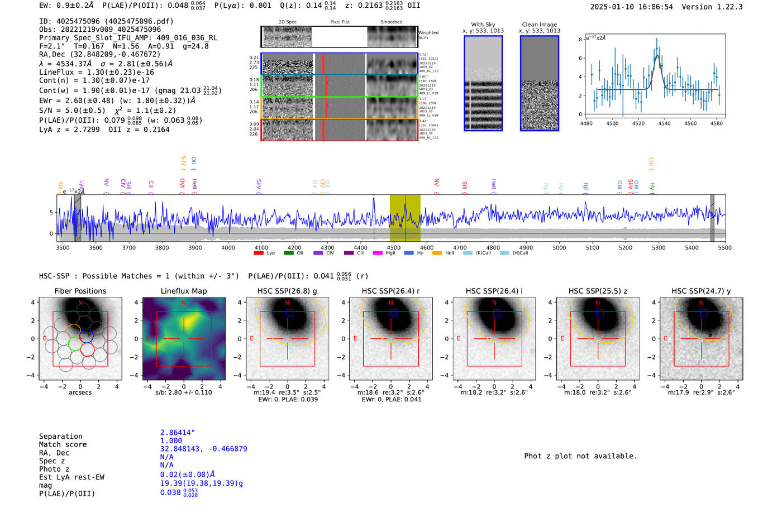Click the Est LyA rest-EW value 0.02(±0.00)Å
Screen dimensions: 782x532
(188, 475)
